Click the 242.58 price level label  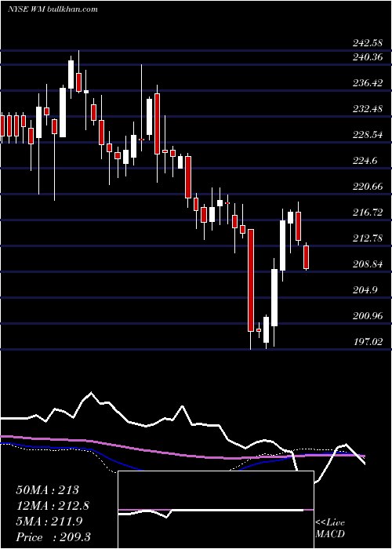(x=368, y=43)
